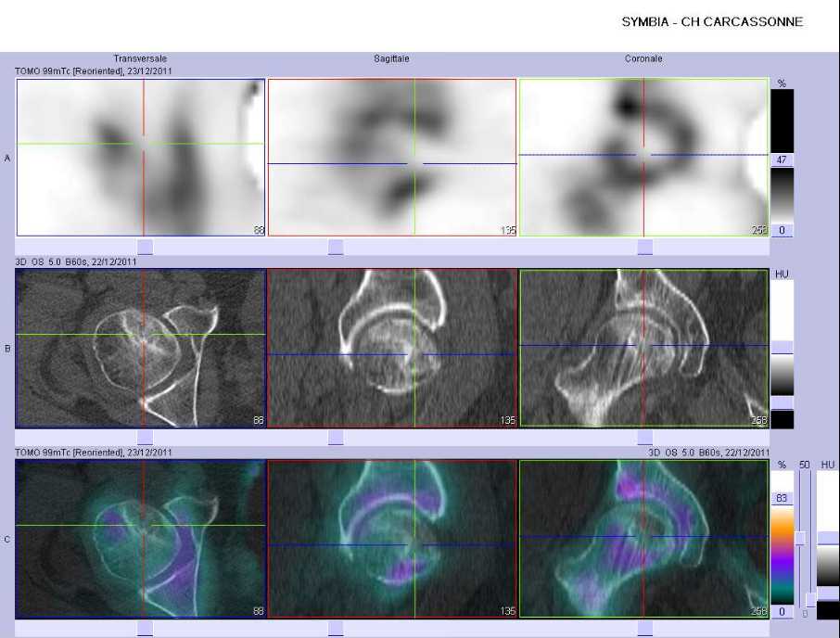
Task: Select the CT sagittal view in row B
Action: coord(392,348)
